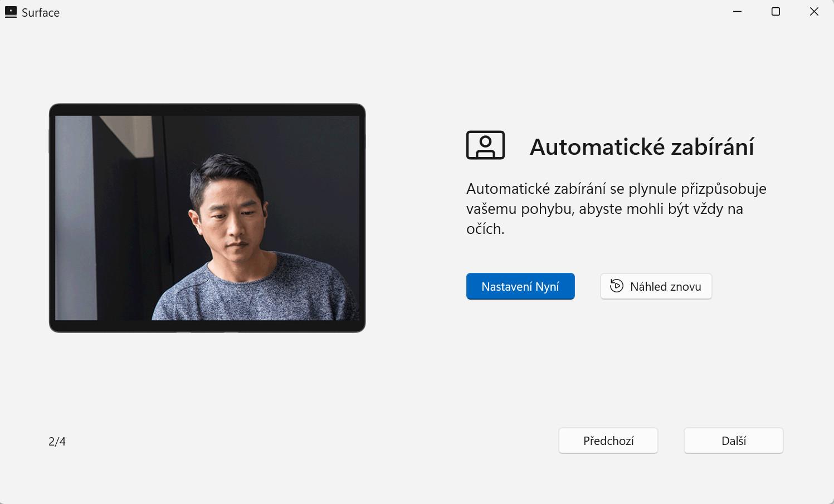
Task: Click the description text about automatic framing
Action: coord(616,209)
